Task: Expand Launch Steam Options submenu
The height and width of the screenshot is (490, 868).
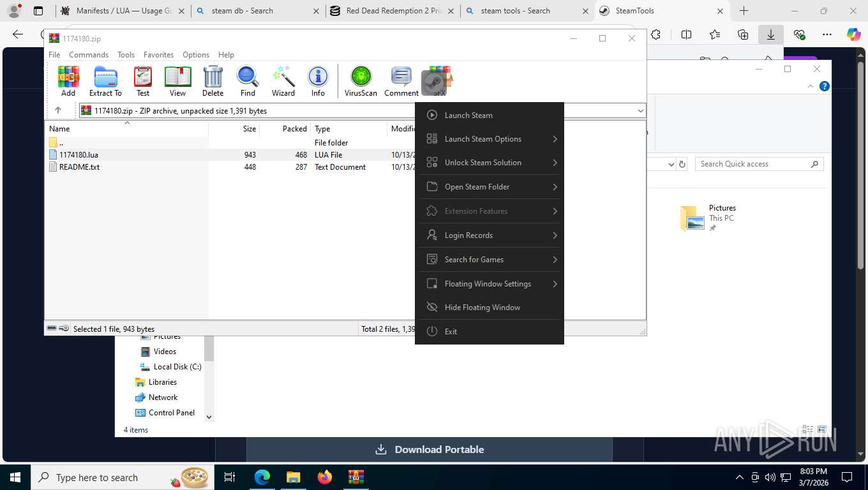Action: coord(490,139)
